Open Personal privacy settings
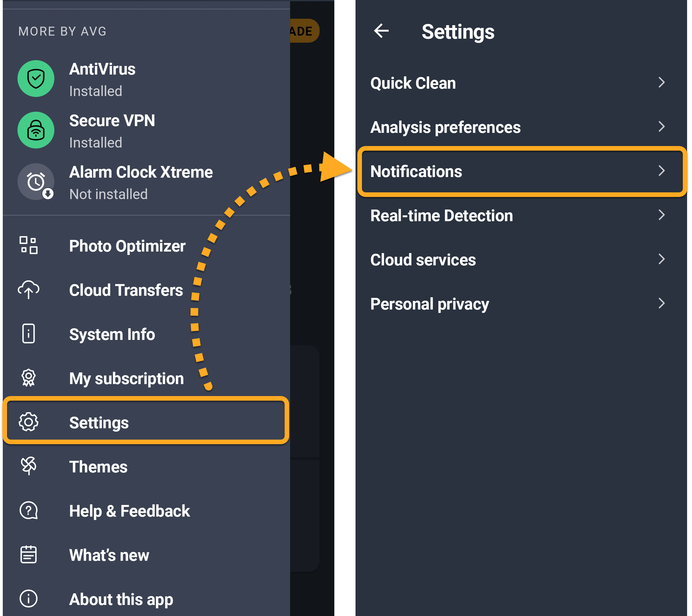 430,304
